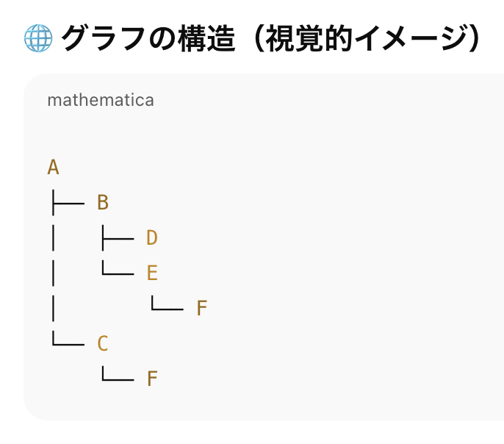The image size is (504, 444).
Task: Click the corner connector leading to E
Action: pos(118,268)
